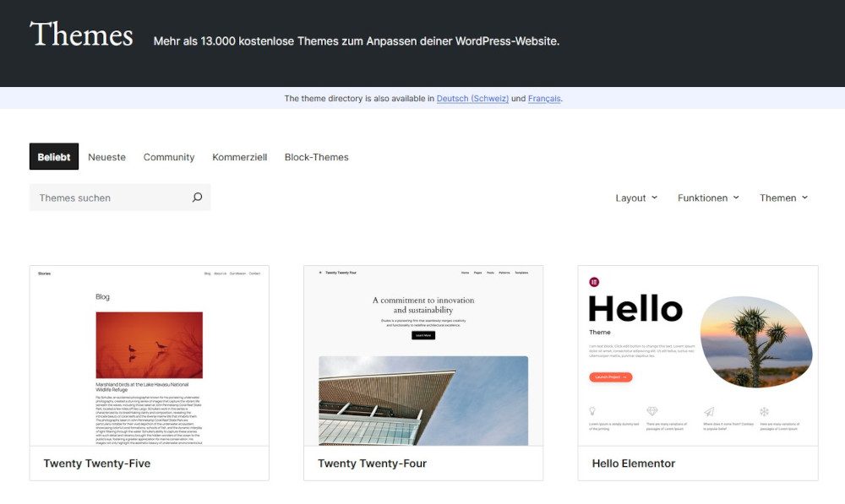Click the Elementor logo icon in Hello preview
Image resolution: width=845 pixels, height=504 pixels.
coord(594,282)
